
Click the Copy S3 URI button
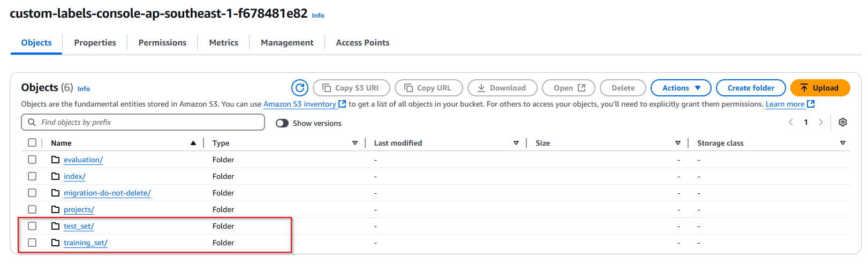tap(351, 88)
